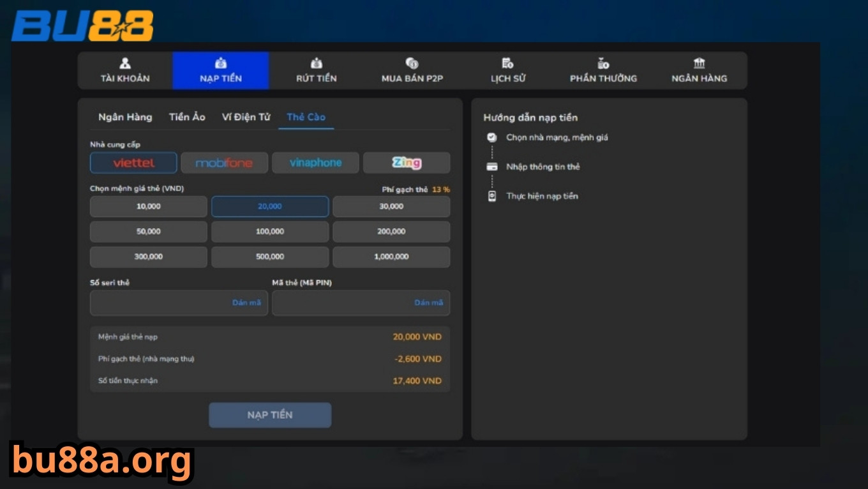Viewport: 868px width, 489px height.
Task: Select Mobifone as card provider
Action: [224, 163]
